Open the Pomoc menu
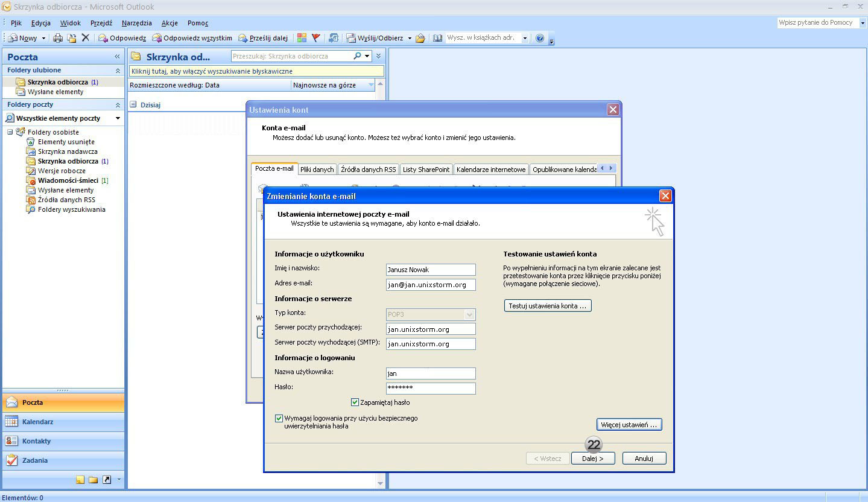 (x=198, y=23)
